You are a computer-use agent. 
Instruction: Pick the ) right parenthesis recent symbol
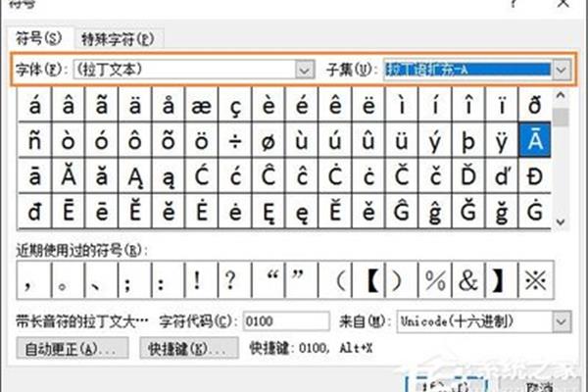(402, 280)
